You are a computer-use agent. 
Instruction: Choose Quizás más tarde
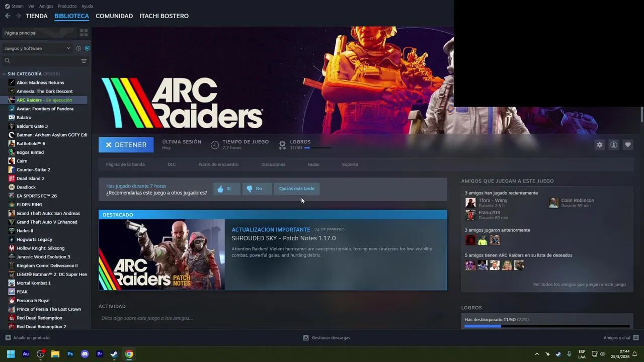click(x=297, y=189)
